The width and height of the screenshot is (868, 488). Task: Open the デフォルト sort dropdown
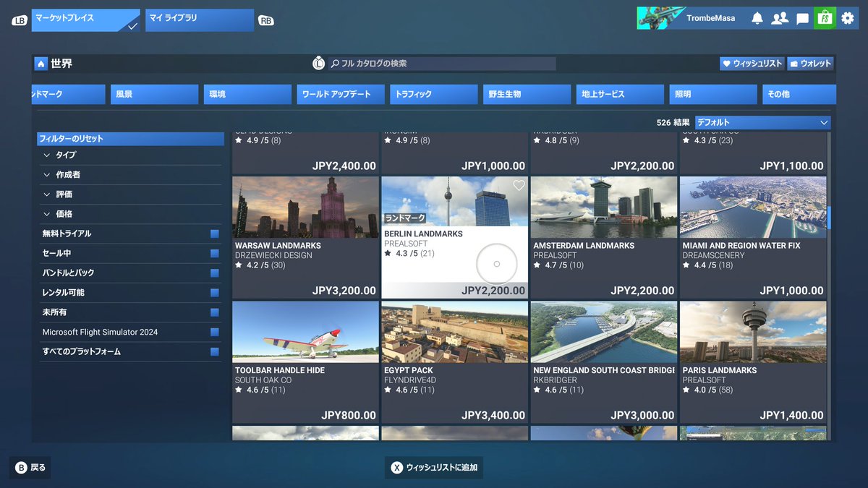(762, 123)
